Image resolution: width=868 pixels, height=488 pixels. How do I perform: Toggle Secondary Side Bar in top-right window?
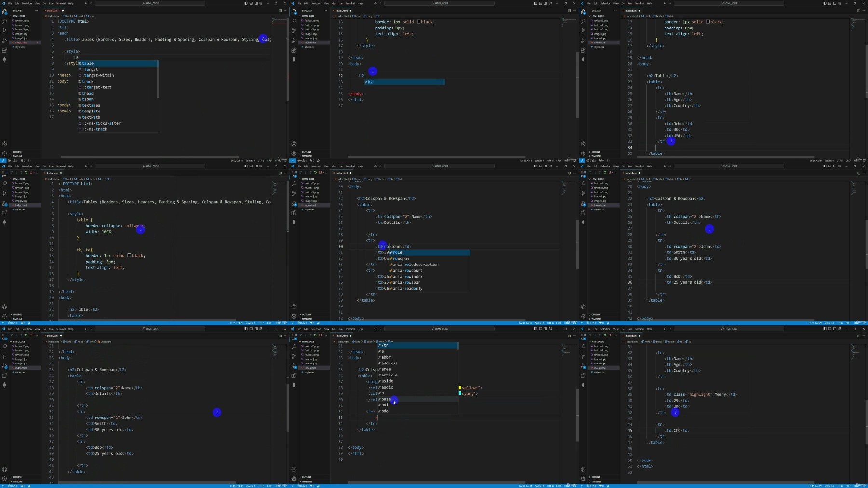(835, 3)
